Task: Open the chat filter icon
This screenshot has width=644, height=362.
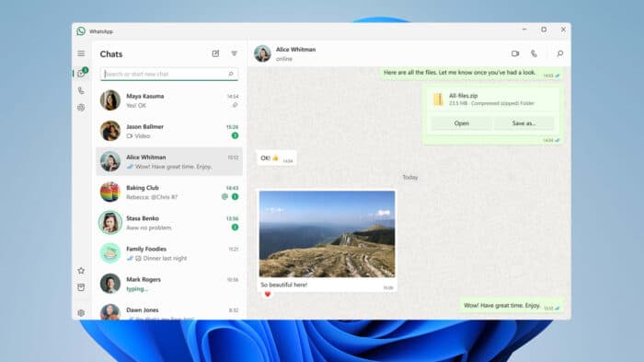Action: [x=234, y=53]
